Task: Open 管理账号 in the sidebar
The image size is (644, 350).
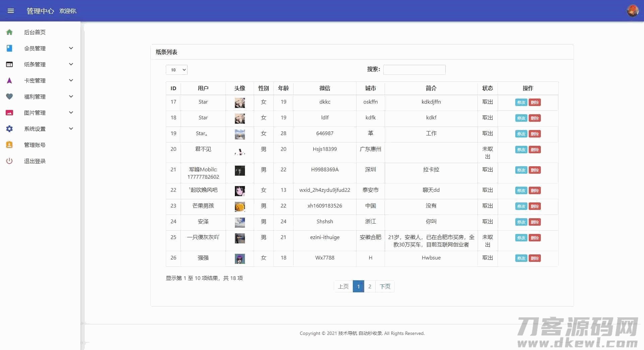Action: tap(35, 145)
